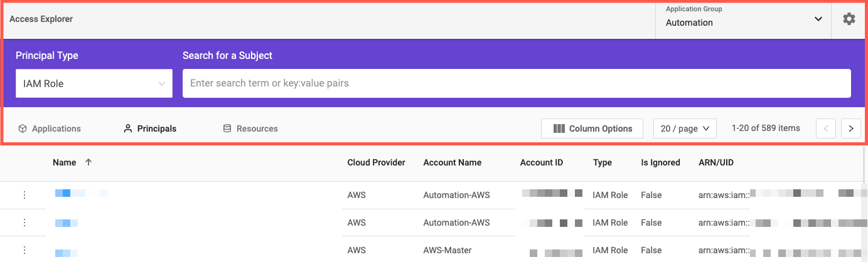Click the Account Name column header
This screenshot has width=868, height=262.
(x=452, y=162)
